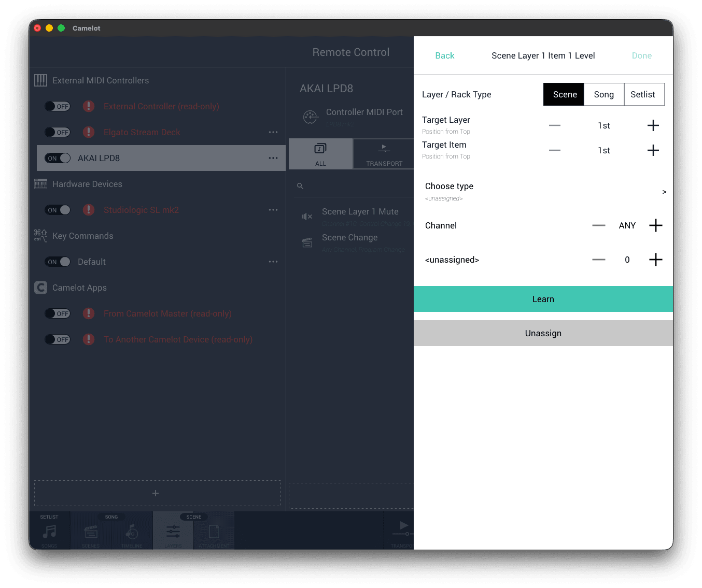The image size is (702, 588).
Task: Switch to the Setlist rack type tab
Action: click(x=643, y=94)
